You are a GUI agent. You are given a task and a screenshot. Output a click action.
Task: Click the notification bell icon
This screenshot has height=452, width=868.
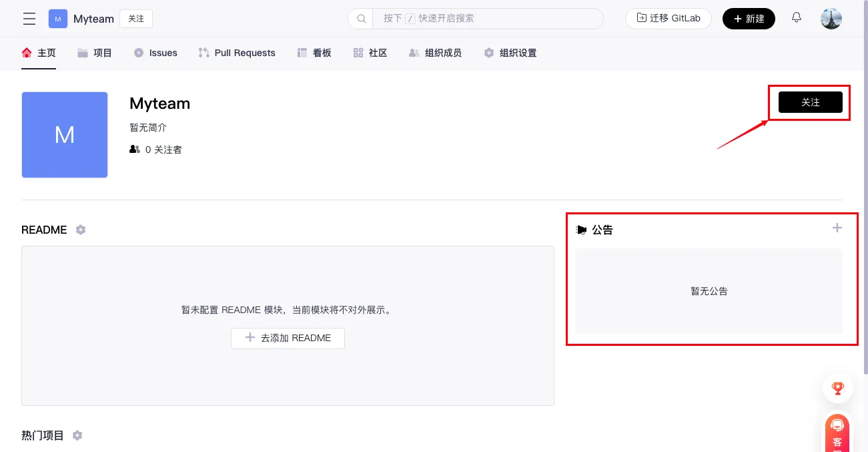coord(796,18)
